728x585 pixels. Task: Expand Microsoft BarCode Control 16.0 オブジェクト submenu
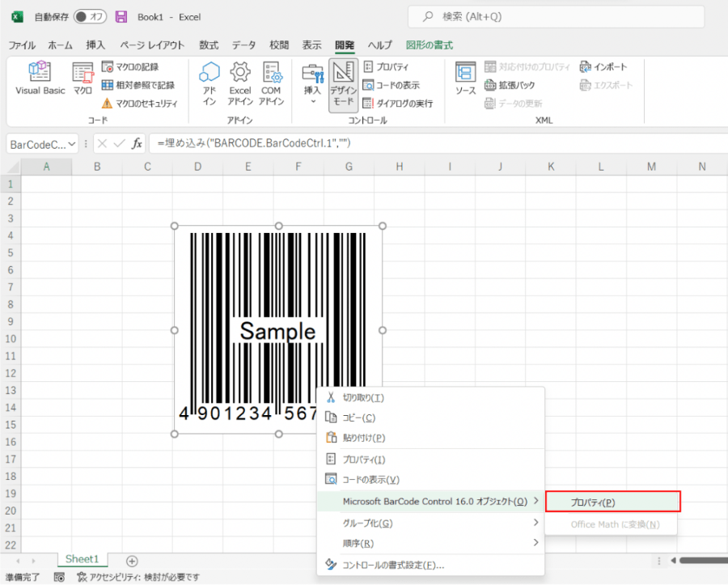(430, 502)
